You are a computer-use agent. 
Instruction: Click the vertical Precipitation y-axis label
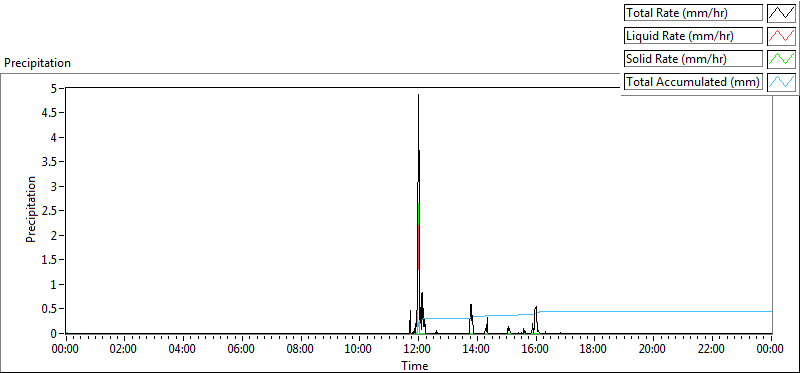tap(32, 209)
